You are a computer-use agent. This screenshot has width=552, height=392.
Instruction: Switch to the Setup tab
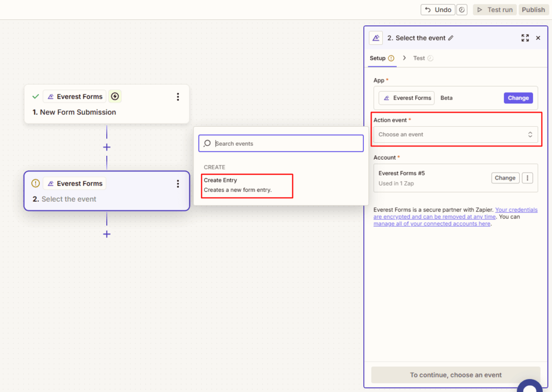377,58
